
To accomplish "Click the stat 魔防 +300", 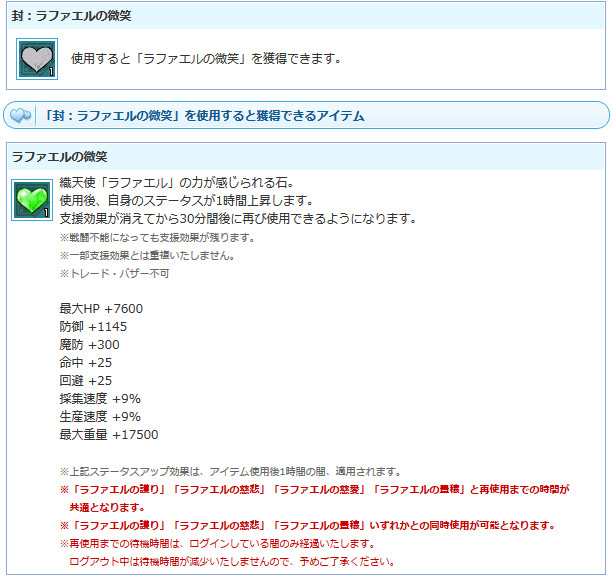I will click(x=89, y=344).
